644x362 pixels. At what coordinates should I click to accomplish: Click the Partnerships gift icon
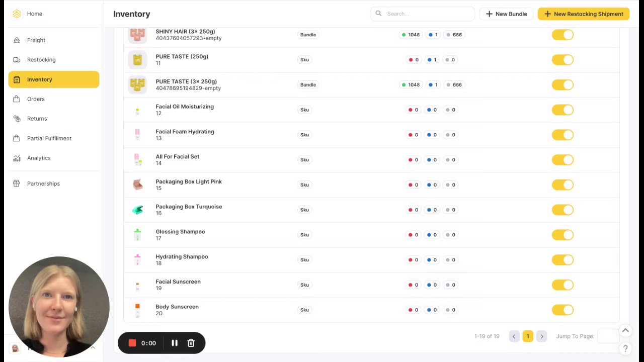pos(17,184)
